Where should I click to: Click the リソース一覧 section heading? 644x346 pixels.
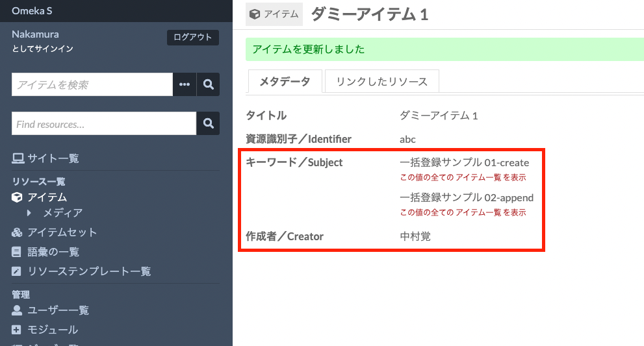click(x=38, y=181)
